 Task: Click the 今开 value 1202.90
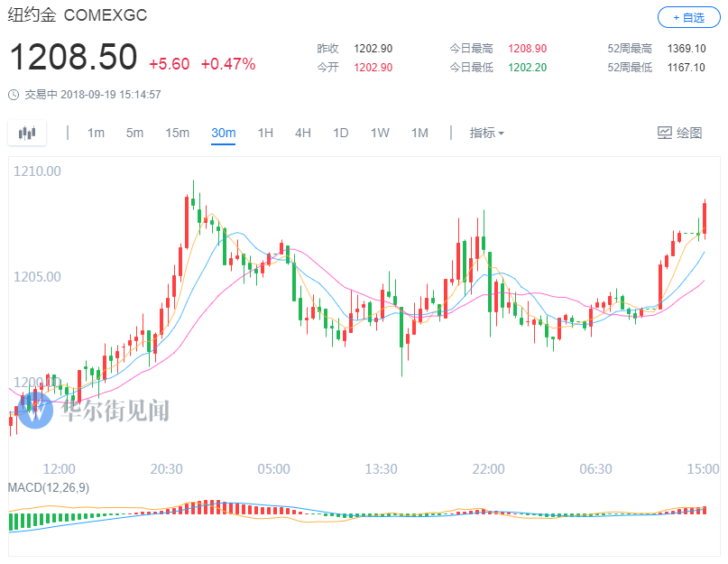(x=373, y=68)
